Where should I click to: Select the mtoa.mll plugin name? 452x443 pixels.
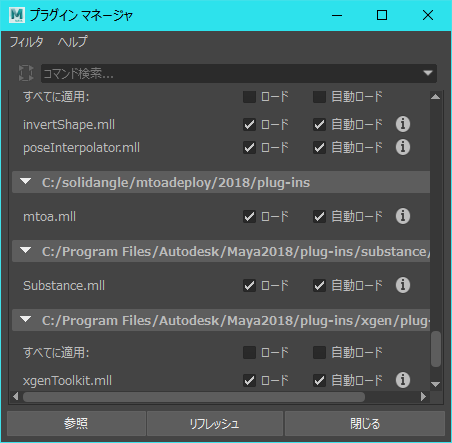click(49, 217)
